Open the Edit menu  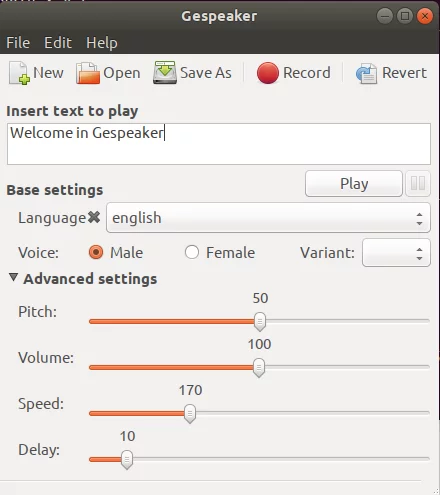(x=58, y=43)
